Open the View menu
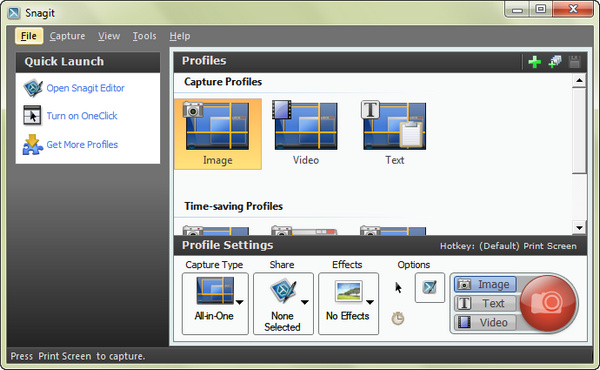The height and width of the screenshot is (370, 600). pos(109,36)
